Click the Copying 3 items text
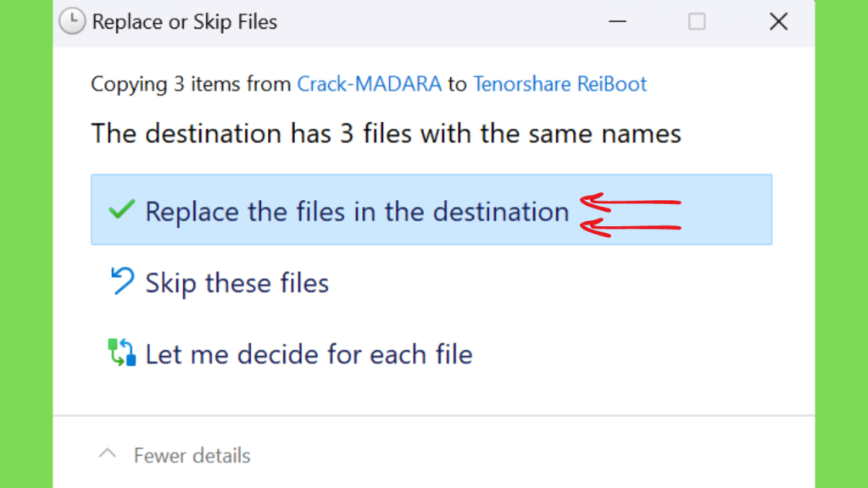The height and width of the screenshot is (488, 868). (191, 84)
